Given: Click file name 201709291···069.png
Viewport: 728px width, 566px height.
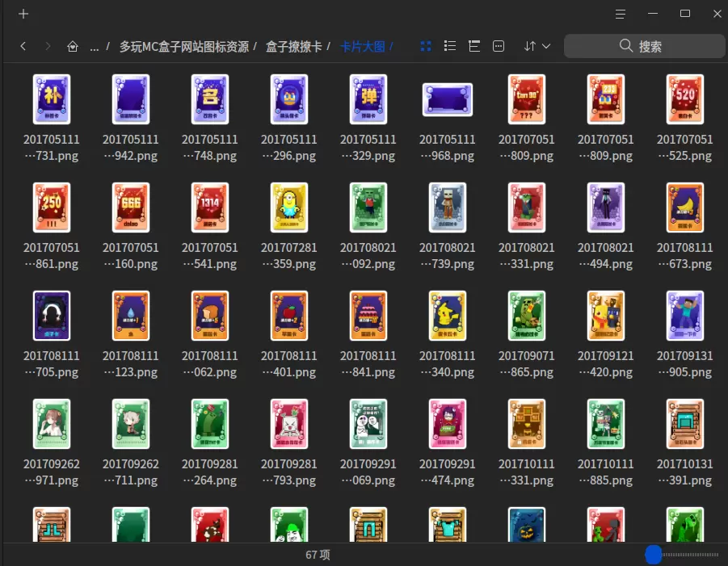Looking at the screenshot, I should (x=368, y=472).
